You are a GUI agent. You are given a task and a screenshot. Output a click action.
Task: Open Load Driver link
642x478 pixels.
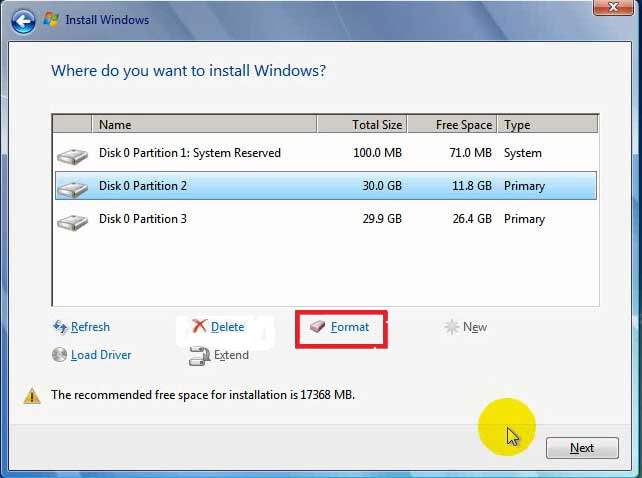click(x=101, y=355)
